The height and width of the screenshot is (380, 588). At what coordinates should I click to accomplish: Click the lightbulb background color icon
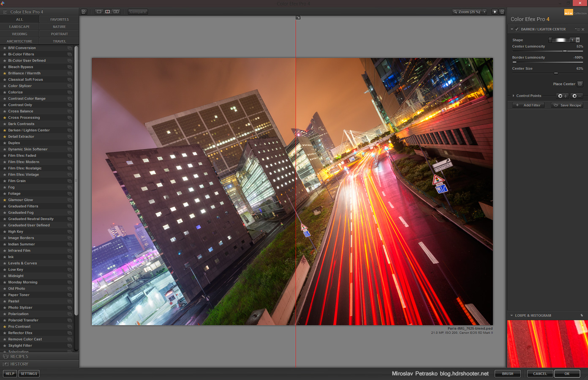[495, 12]
